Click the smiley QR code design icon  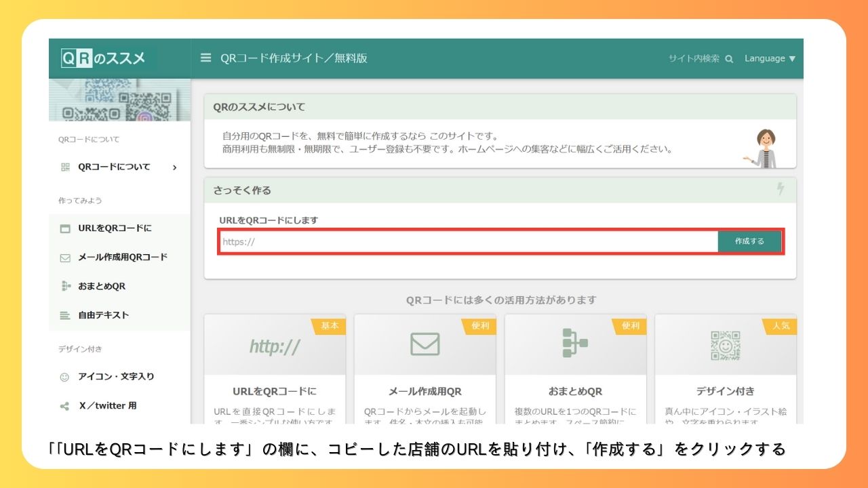click(725, 345)
